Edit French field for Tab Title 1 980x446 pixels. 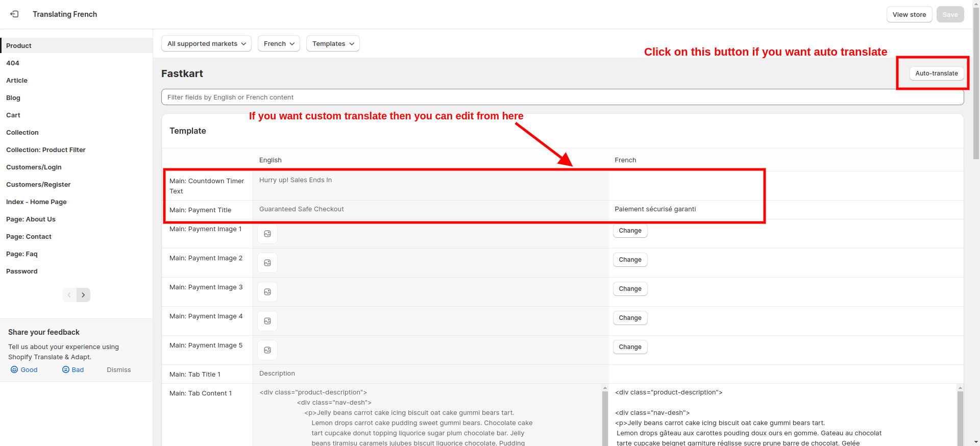point(786,374)
